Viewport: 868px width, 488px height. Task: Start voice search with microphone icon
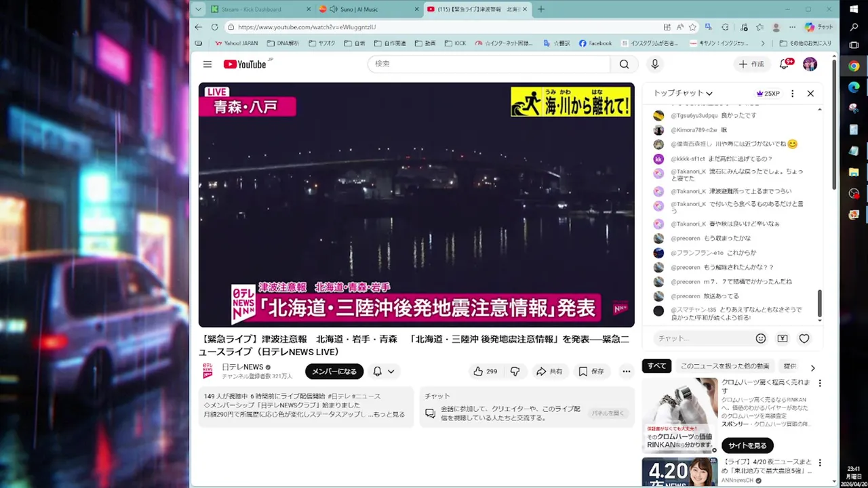654,64
